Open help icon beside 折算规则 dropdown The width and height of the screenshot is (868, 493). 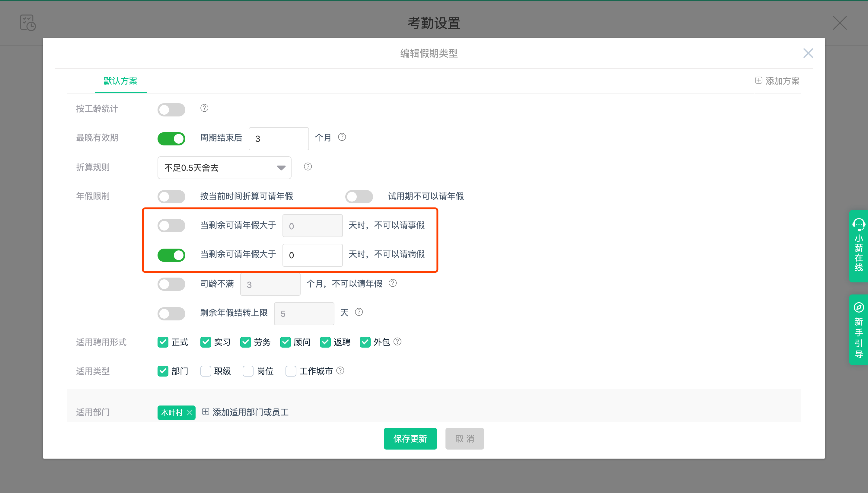(x=308, y=167)
